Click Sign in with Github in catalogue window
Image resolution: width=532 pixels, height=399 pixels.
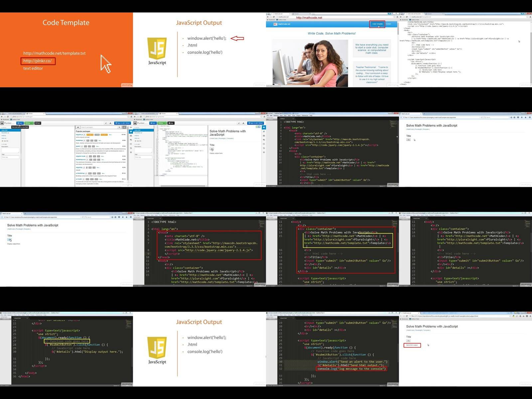click(x=122, y=123)
